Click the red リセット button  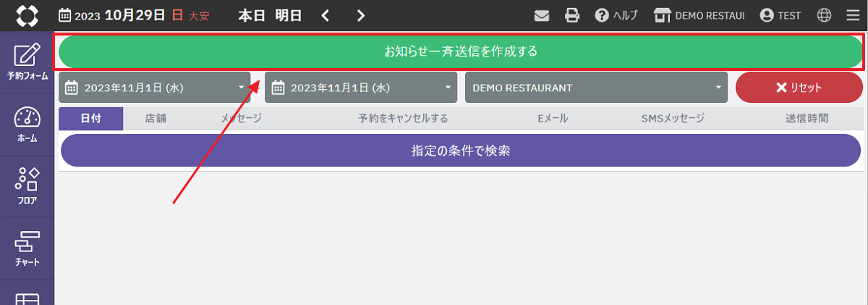tap(799, 88)
